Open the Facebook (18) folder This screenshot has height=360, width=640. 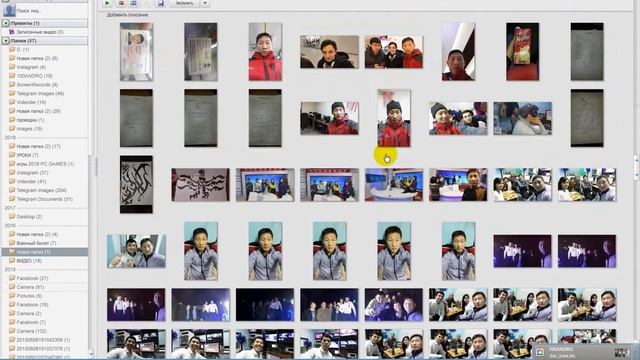coord(32,305)
